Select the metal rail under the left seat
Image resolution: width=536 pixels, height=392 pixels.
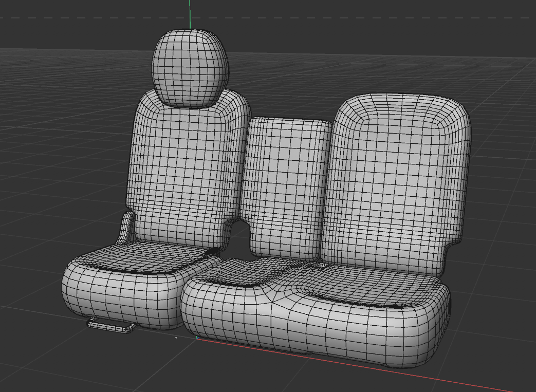click(111, 325)
